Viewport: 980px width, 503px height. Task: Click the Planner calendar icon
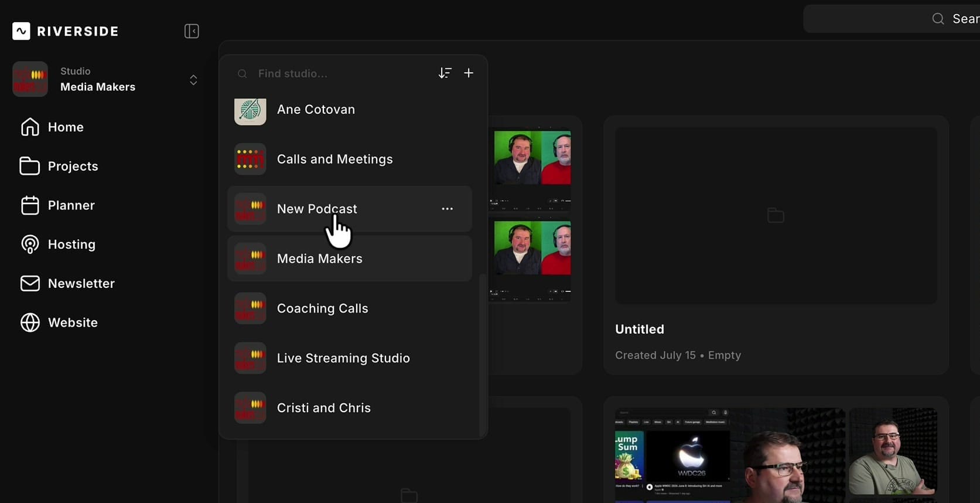30,205
